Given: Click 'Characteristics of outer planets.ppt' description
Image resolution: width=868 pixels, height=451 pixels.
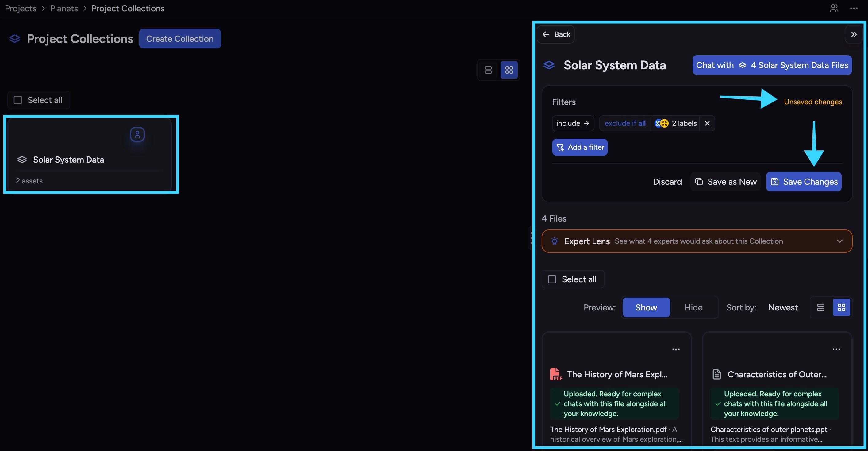Looking at the screenshot, I should point(771,434).
